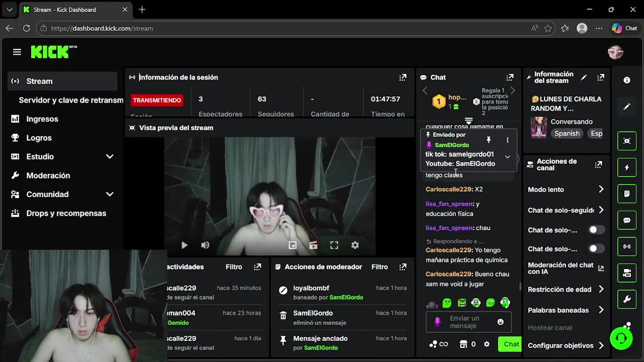Click Filtro in Acciones de moderador
The height and width of the screenshot is (362, 644).
click(x=380, y=267)
